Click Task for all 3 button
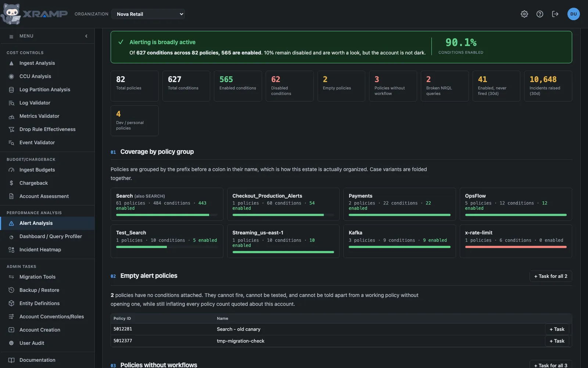Screen dimensions: 588x368 click(x=551, y=365)
